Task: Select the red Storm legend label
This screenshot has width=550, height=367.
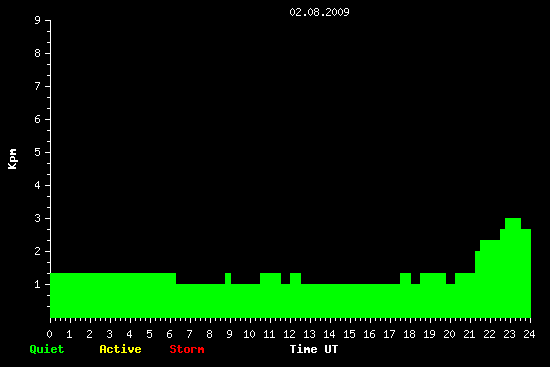Action: click(187, 349)
